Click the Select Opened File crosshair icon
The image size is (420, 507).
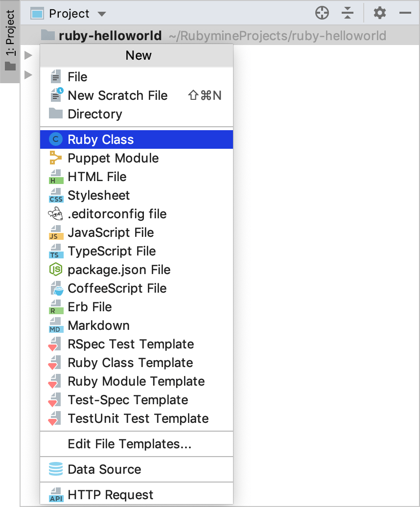click(x=322, y=13)
